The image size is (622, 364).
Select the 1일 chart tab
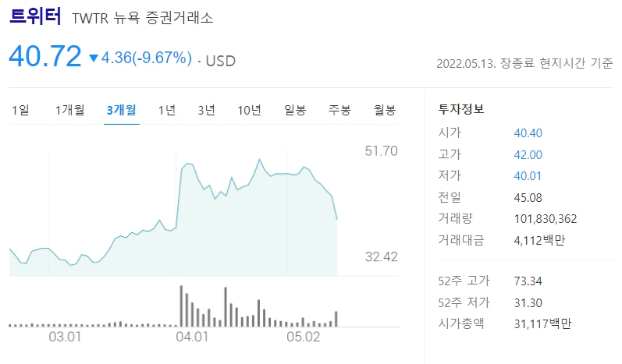[x=20, y=110]
